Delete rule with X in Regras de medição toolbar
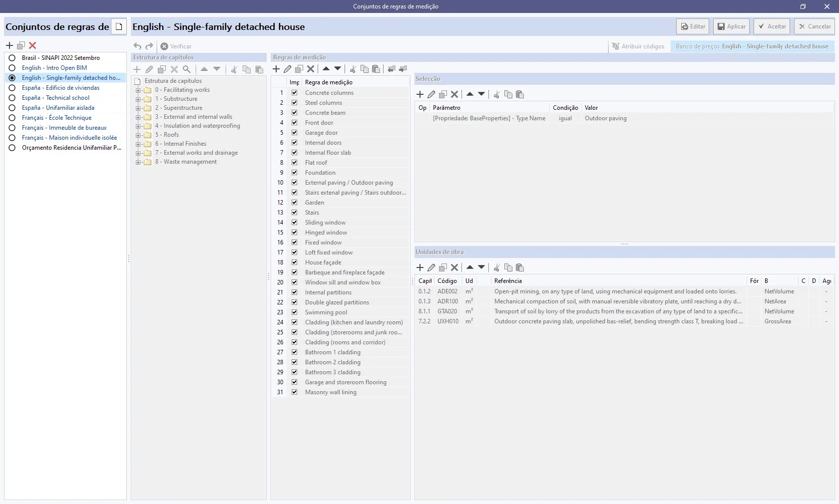839x504 pixels. (x=311, y=69)
